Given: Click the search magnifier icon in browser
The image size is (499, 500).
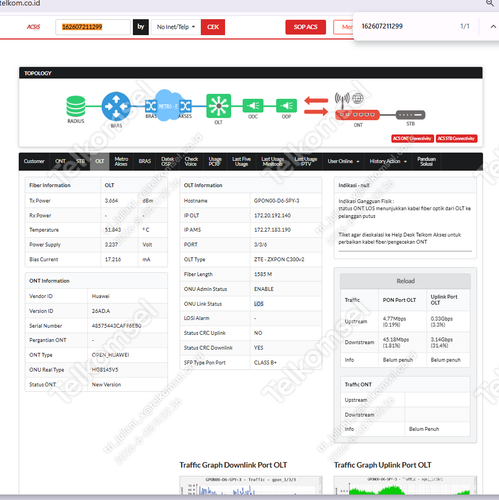Looking at the screenshot, I should pos(490,3).
